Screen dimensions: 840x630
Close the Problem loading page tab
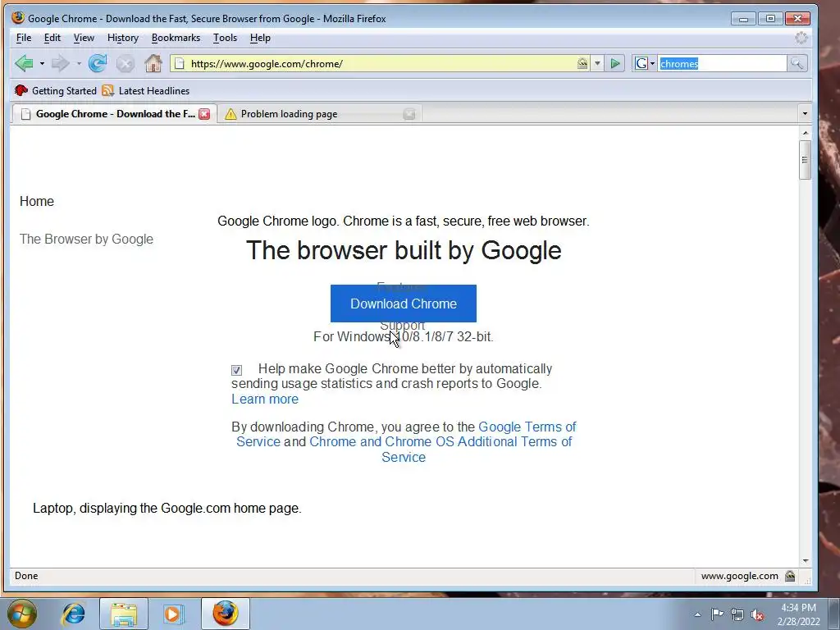(x=409, y=113)
